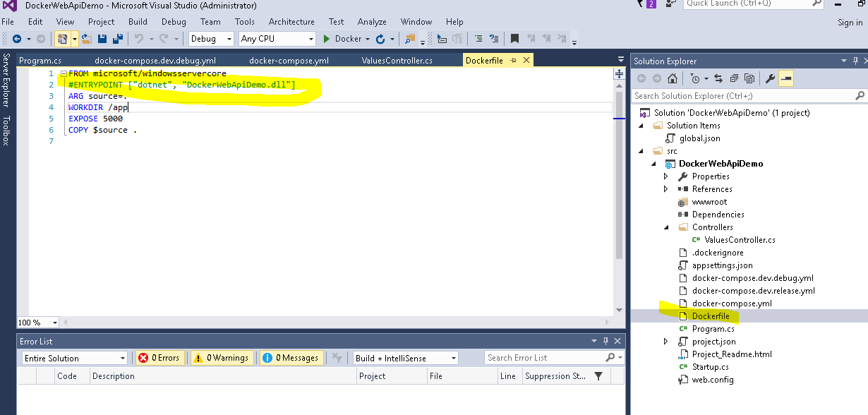Open the Build menu
The height and width of the screenshot is (415, 868).
138,22
